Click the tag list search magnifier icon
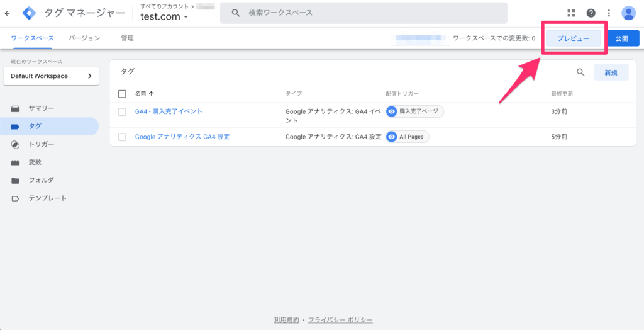644x330 pixels. pyautogui.click(x=580, y=72)
